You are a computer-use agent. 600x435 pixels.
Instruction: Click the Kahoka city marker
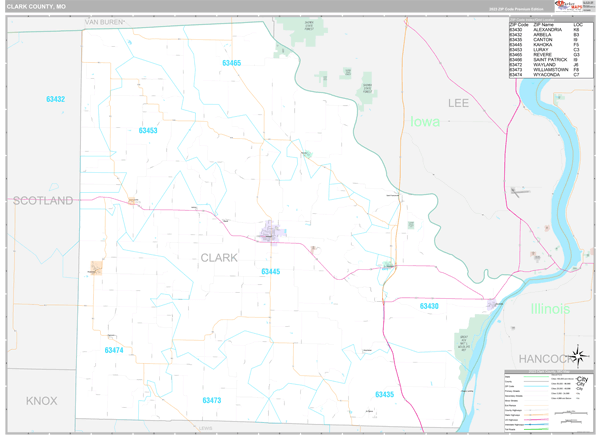tap(271, 234)
